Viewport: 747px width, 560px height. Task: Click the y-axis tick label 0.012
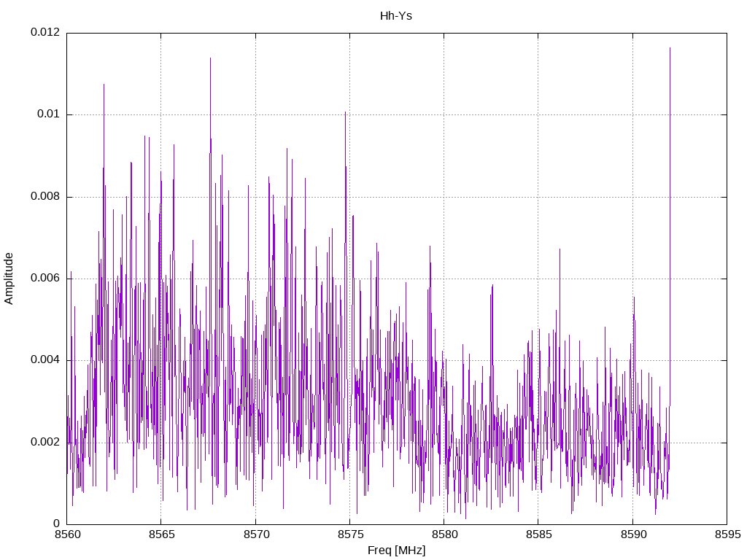(45, 32)
